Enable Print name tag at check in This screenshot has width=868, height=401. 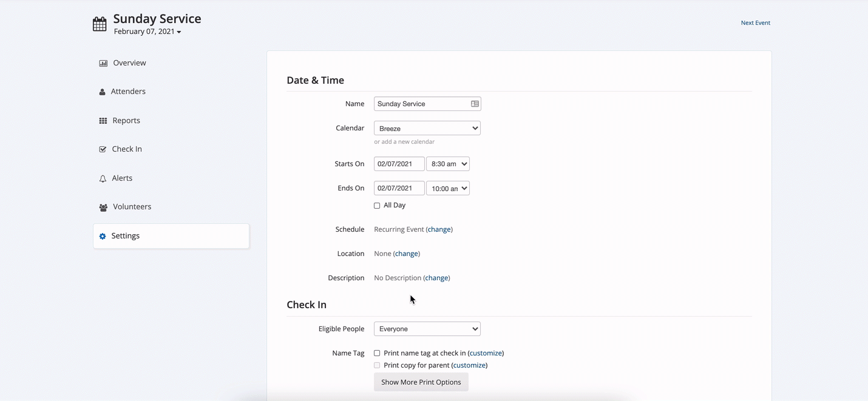377,353
